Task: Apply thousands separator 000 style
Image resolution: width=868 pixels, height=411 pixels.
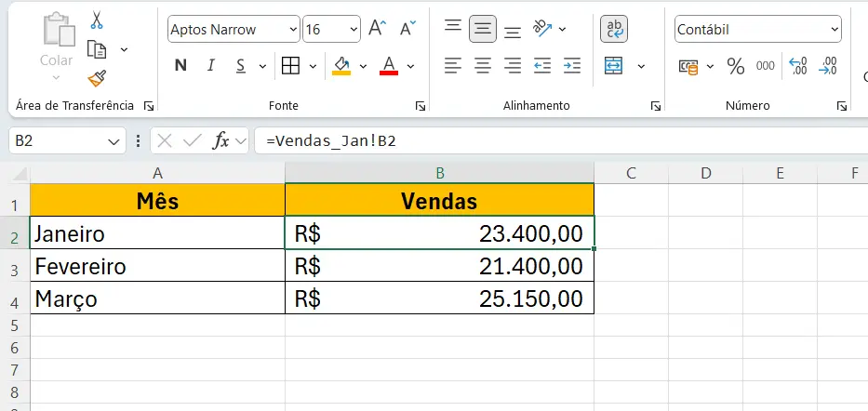Action: click(x=766, y=66)
